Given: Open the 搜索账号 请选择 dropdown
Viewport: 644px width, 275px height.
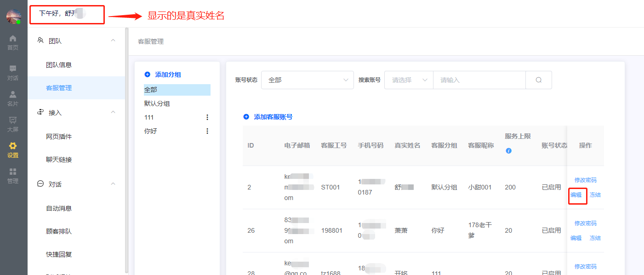Looking at the screenshot, I should 409,80.
